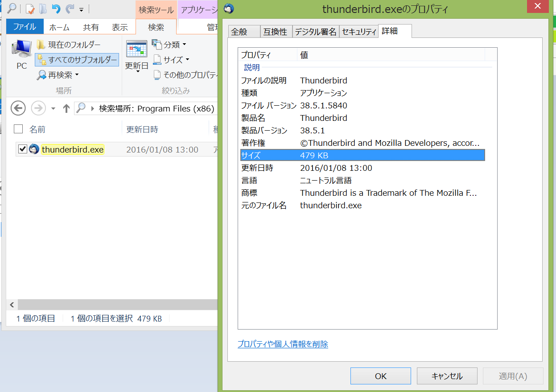Click the プロパティや個人情報を削除 link
556x392 pixels.
click(x=283, y=344)
